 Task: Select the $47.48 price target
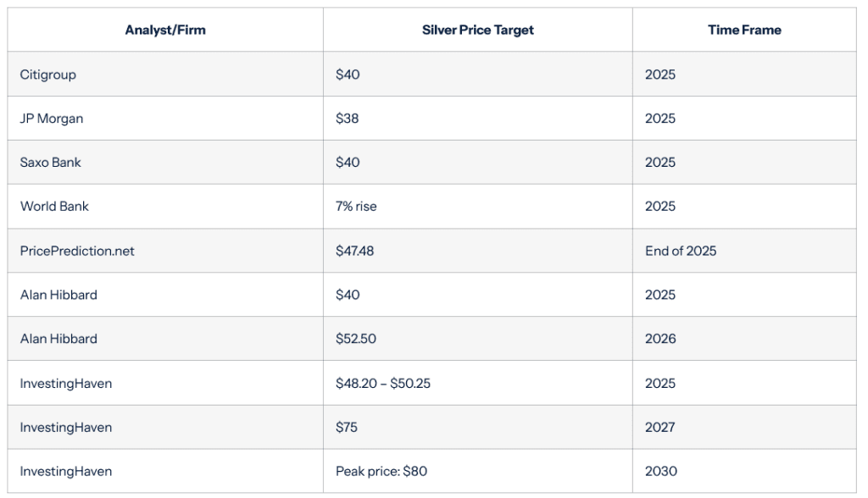click(354, 251)
